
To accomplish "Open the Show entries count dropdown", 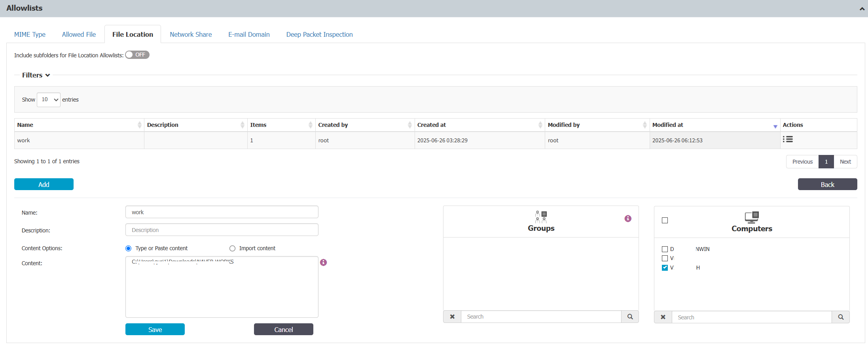I will point(49,100).
